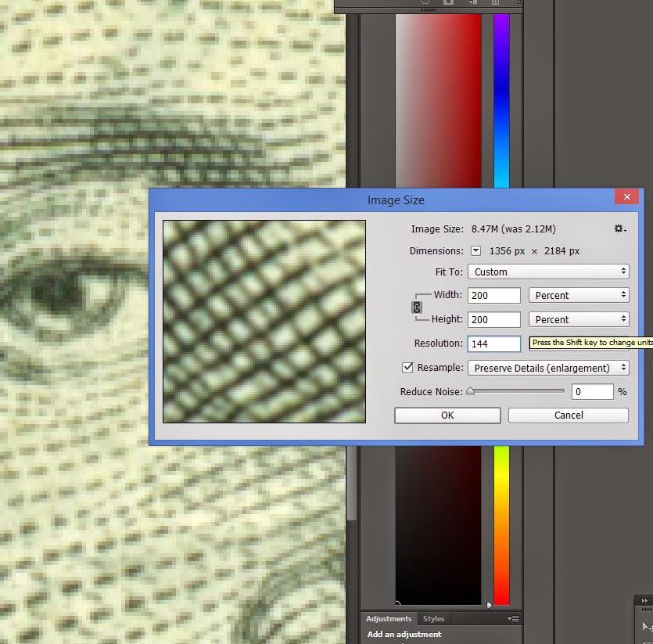This screenshot has height=644, width=653.
Task: Change Width unit from Percent dropdown
Action: pos(579,295)
